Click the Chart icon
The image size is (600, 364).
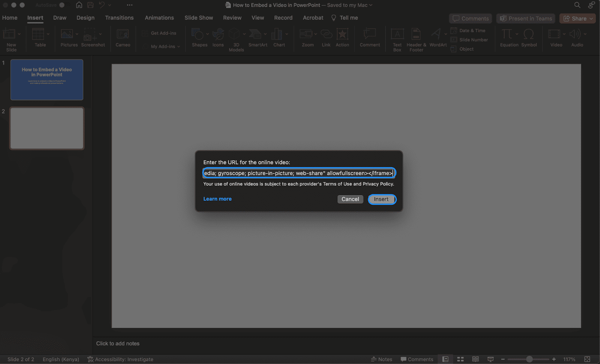coord(277,34)
